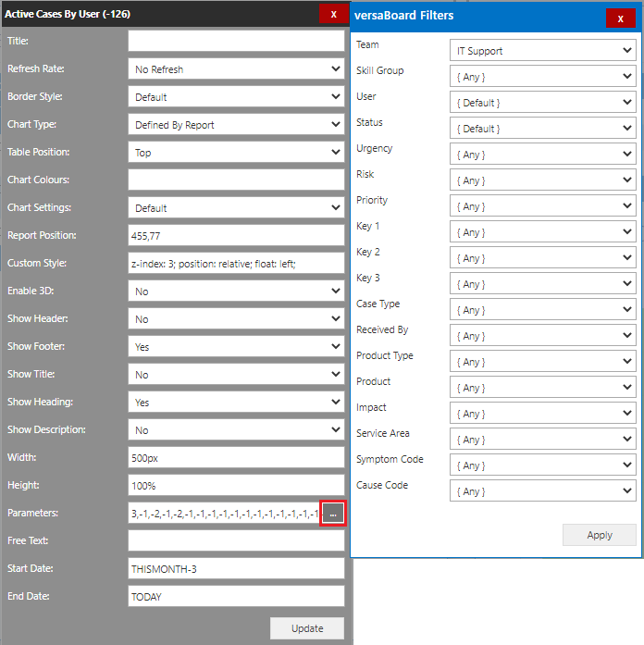The image size is (644, 645).
Task: Click into the Title text field
Action: 236,42
